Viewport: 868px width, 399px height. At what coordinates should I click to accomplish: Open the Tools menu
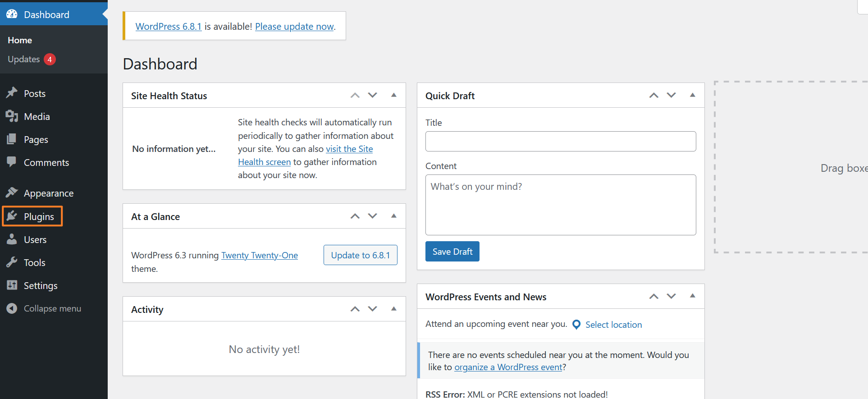click(x=54, y=262)
